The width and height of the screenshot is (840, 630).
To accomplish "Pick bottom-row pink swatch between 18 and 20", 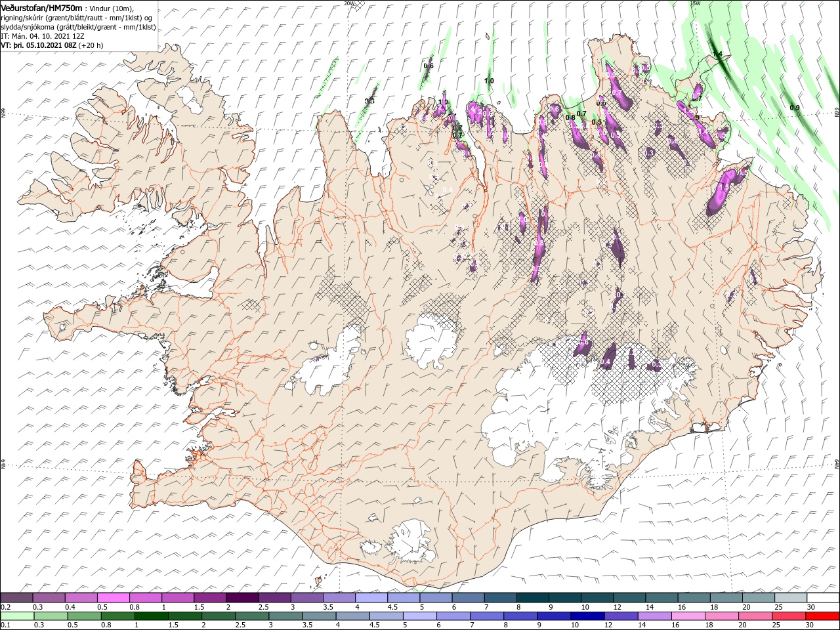I will pos(721,616).
